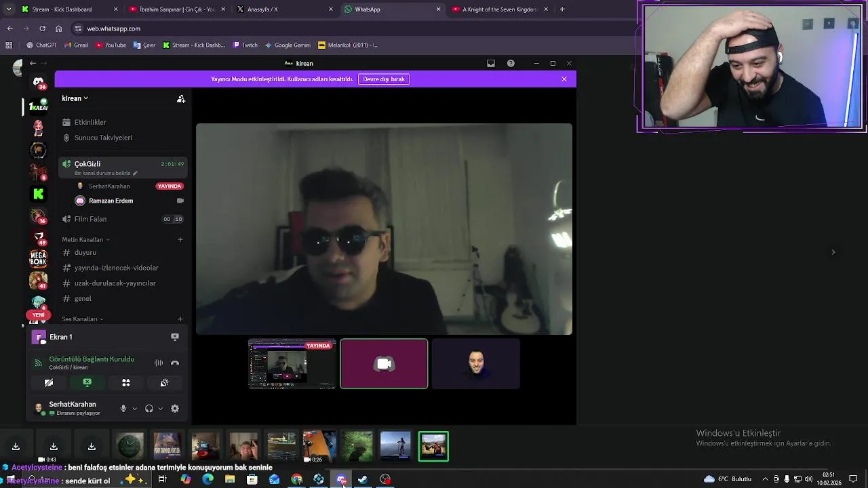
Task: Select SerhatKarahan stream thumbnail YAYINDA
Action: click(292, 364)
